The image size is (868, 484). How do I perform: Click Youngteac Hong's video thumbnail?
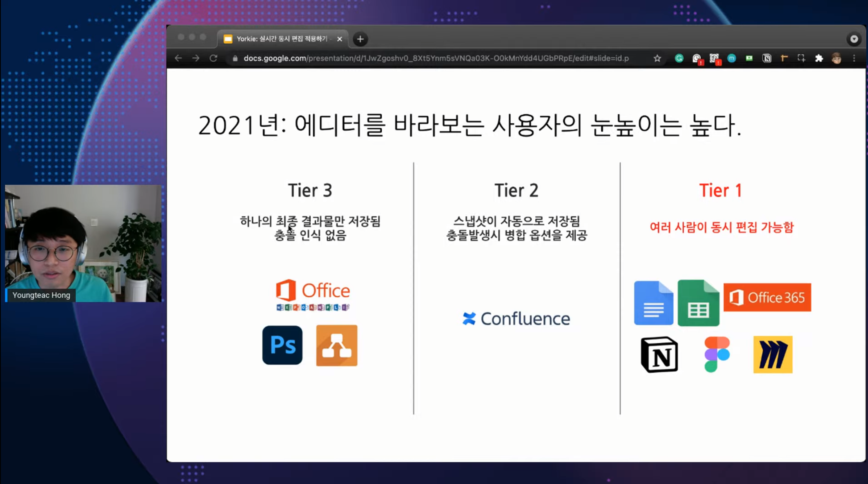click(x=83, y=243)
